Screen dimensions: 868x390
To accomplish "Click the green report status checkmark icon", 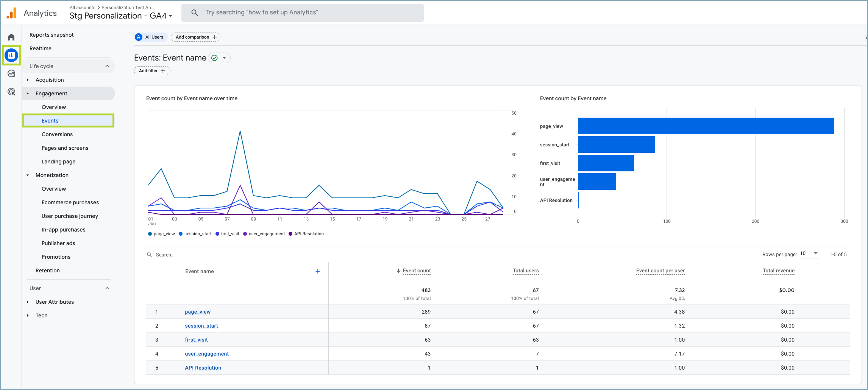I will [x=214, y=58].
